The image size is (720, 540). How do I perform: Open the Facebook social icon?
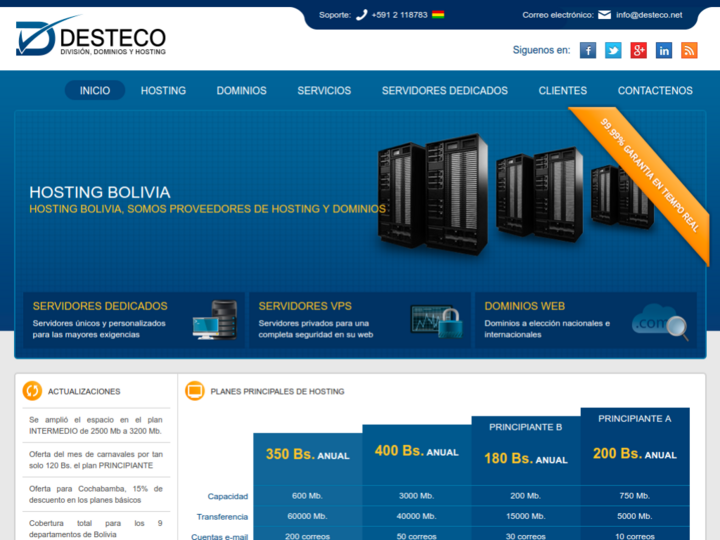click(588, 50)
